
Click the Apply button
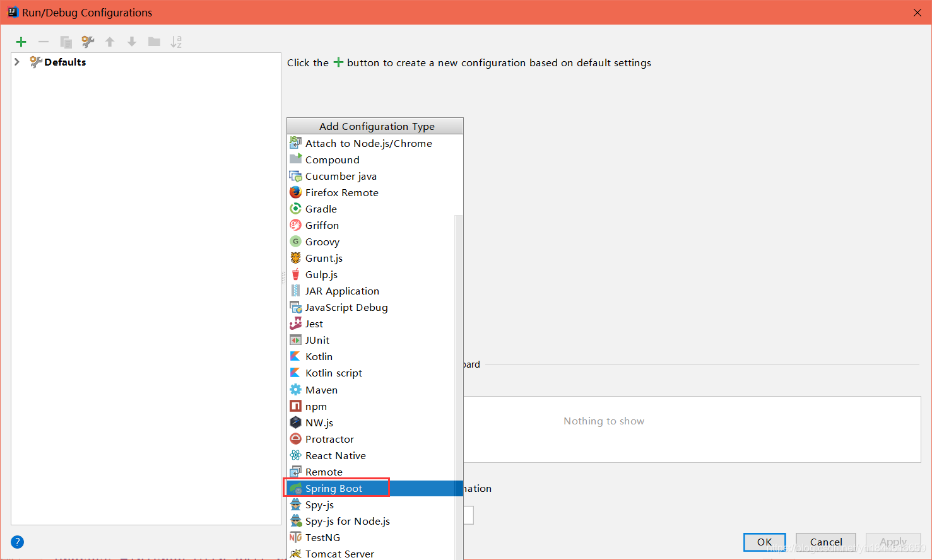893,542
